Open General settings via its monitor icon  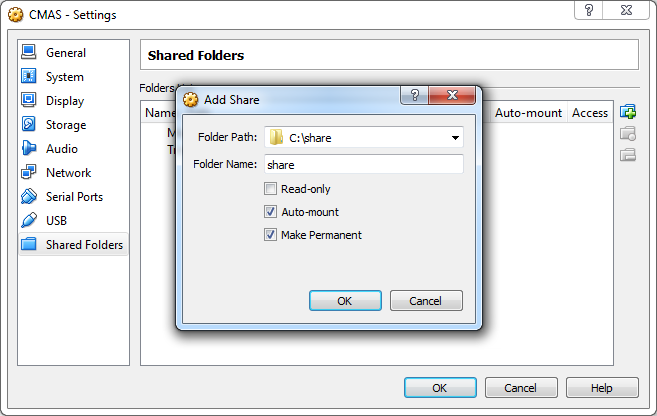pyautogui.click(x=28, y=52)
